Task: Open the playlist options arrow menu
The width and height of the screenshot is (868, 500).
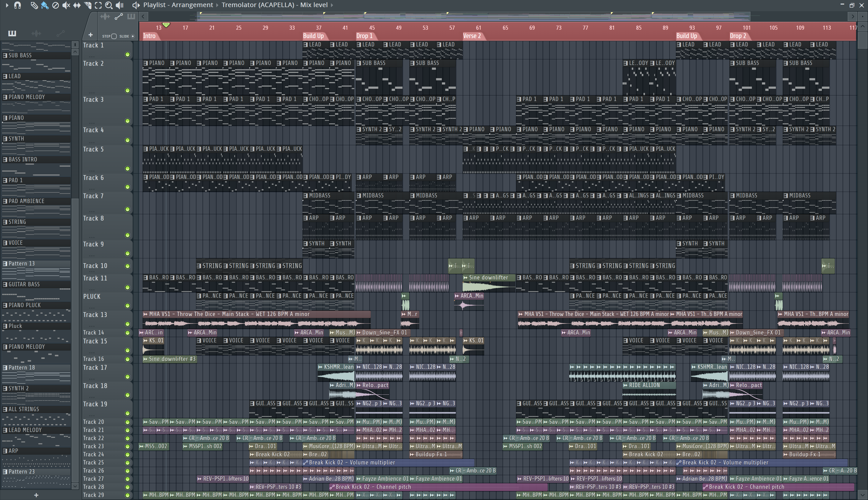Action: pyautogui.click(x=7, y=5)
